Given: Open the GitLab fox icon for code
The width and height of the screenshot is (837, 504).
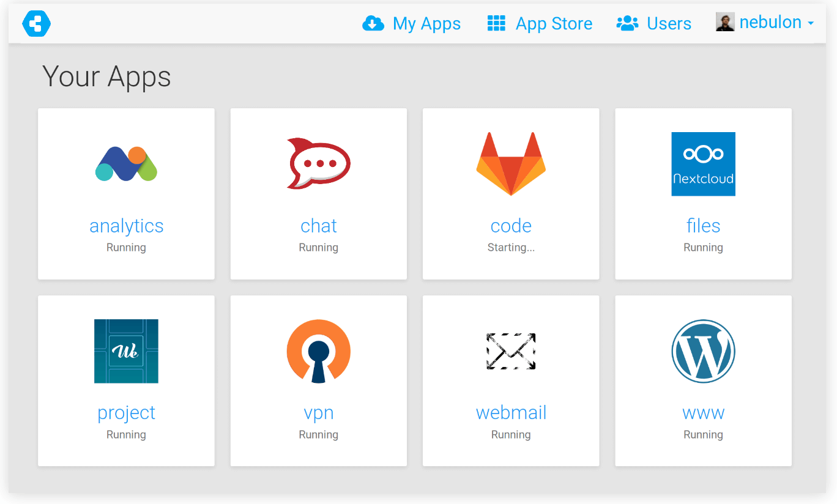Looking at the screenshot, I should (511, 163).
